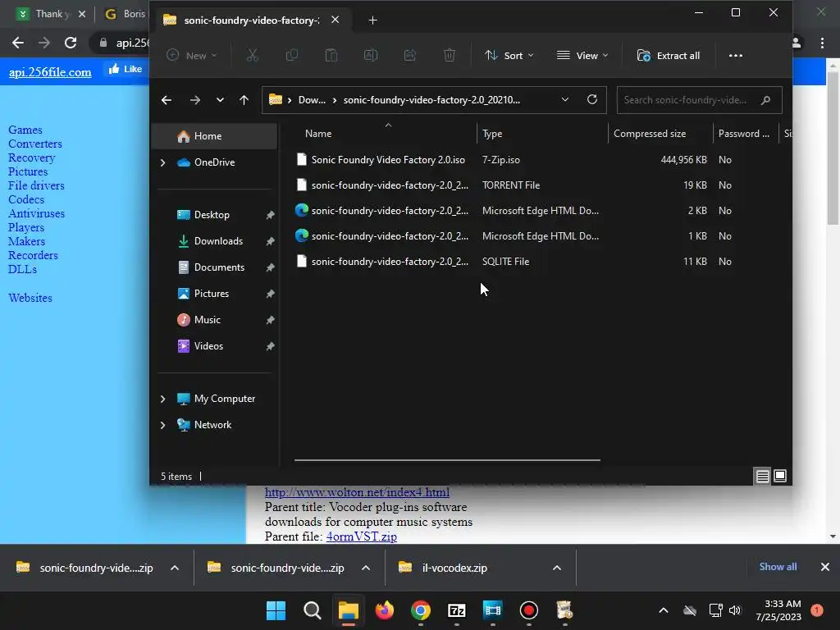Click the Delete trash icon in toolbar
The image size is (840, 630).
coord(450,55)
